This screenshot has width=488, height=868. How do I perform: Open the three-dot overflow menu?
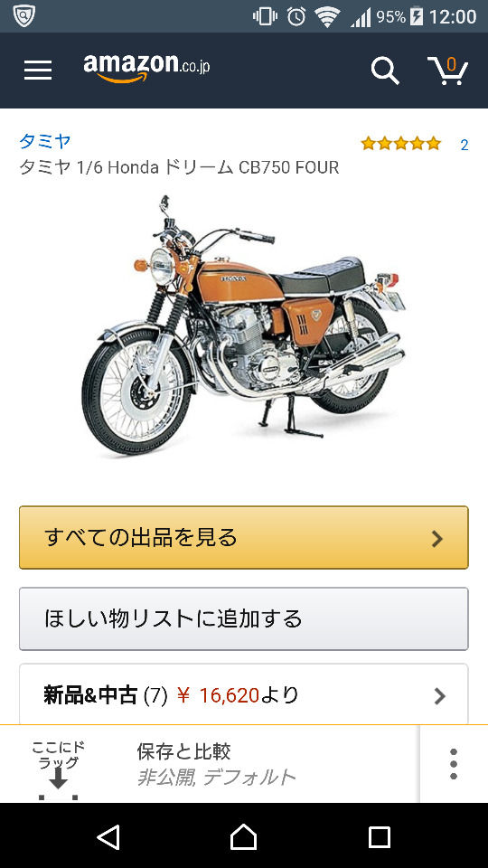point(453,764)
